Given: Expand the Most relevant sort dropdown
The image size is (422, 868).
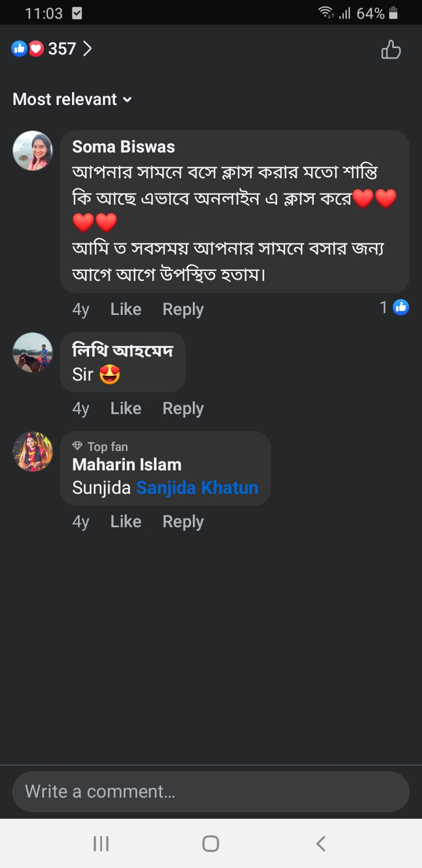Looking at the screenshot, I should click(72, 100).
